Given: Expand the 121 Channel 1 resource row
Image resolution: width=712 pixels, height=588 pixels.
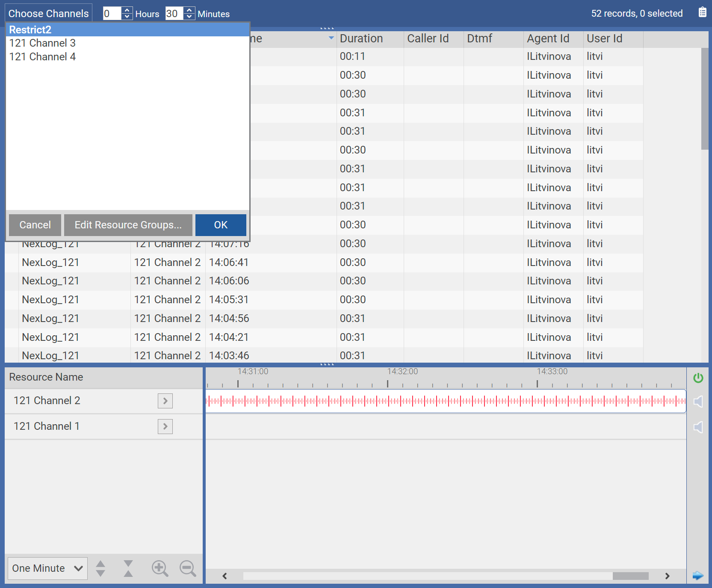Looking at the screenshot, I should (165, 426).
